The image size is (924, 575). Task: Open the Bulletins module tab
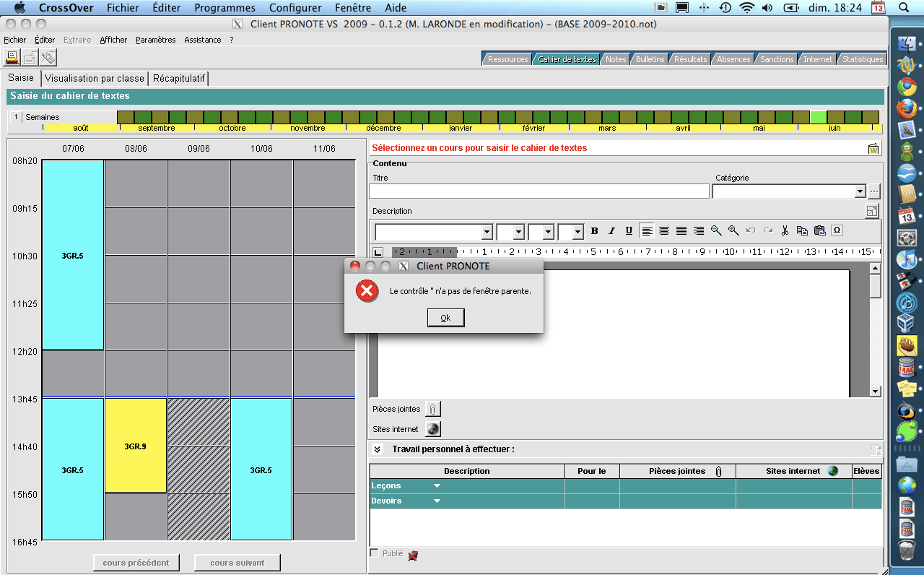click(650, 59)
